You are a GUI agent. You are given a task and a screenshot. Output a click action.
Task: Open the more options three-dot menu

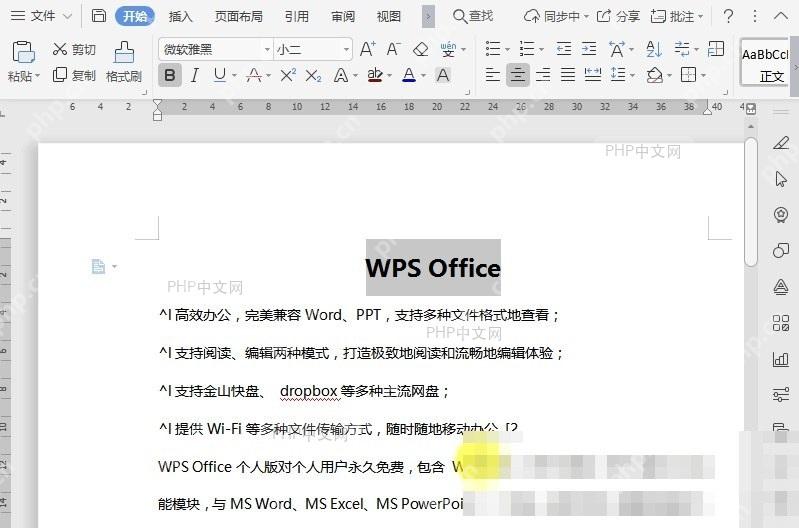pos(755,16)
